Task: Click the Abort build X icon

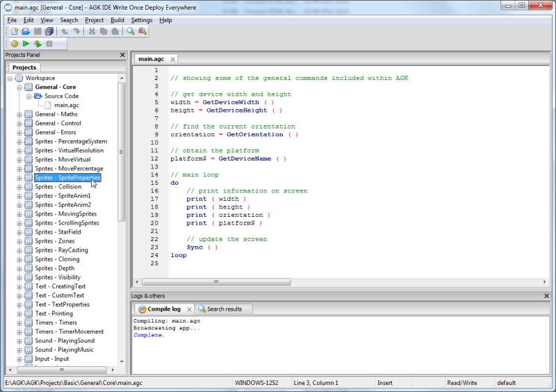Action: (49, 44)
